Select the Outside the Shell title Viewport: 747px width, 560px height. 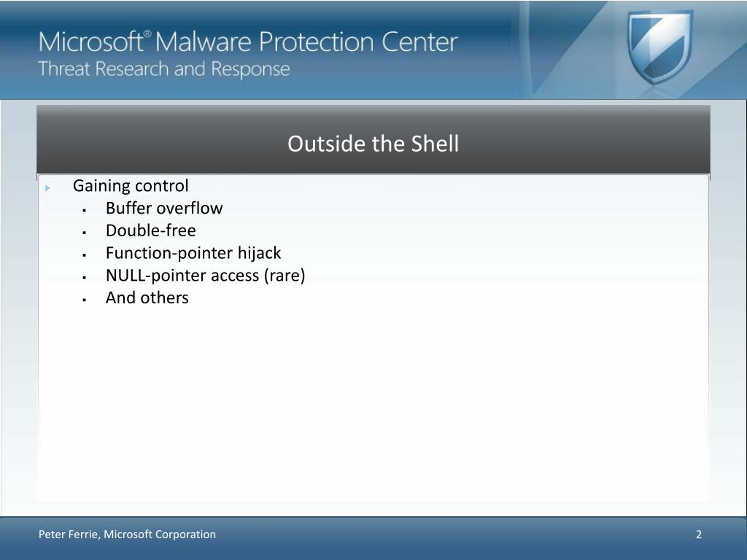[373, 144]
